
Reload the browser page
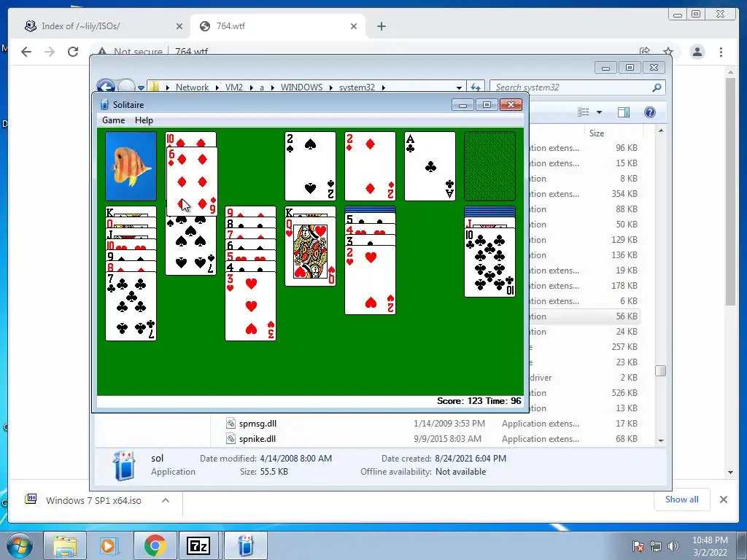tap(73, 52)
